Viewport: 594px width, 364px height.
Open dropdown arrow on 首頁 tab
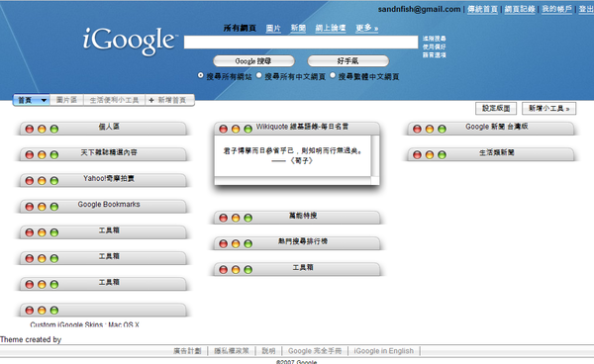pyautogui.click(x=44, y=100)
